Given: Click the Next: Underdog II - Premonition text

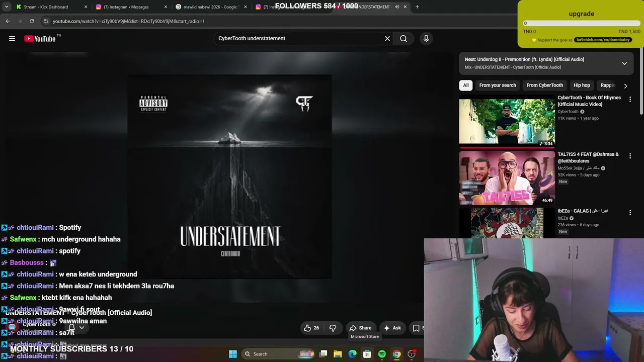Looking at the screenshot, I should 524,59.
